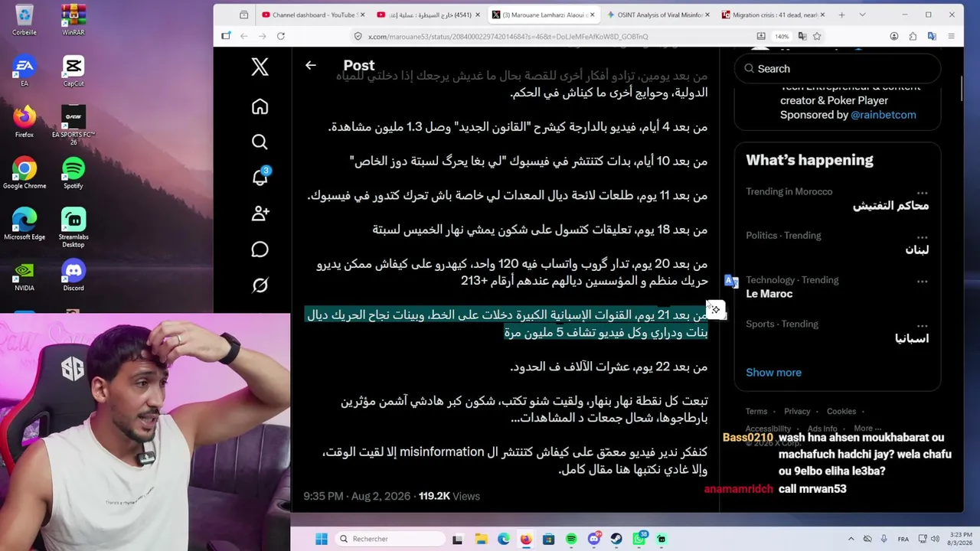Open the X logo home link

click(260, 67)
